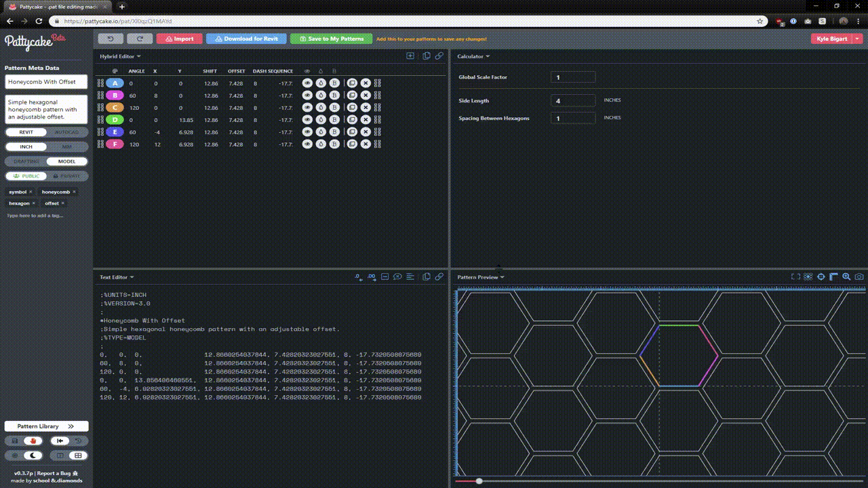The width and height of the screenshot is (868, 488).
Task: Click the color swatch for line C
Action: (115, 108)
